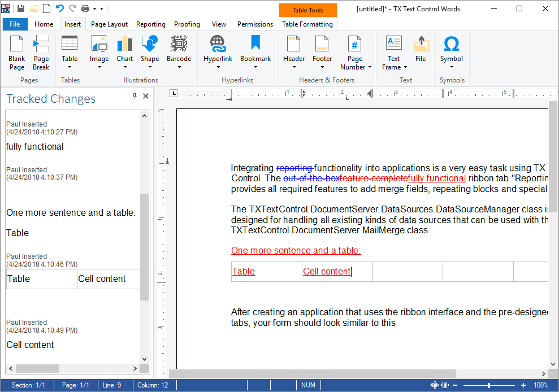Expand the print options dropdown arrow
Screen dimensions: 559x392
pos(94,8)
